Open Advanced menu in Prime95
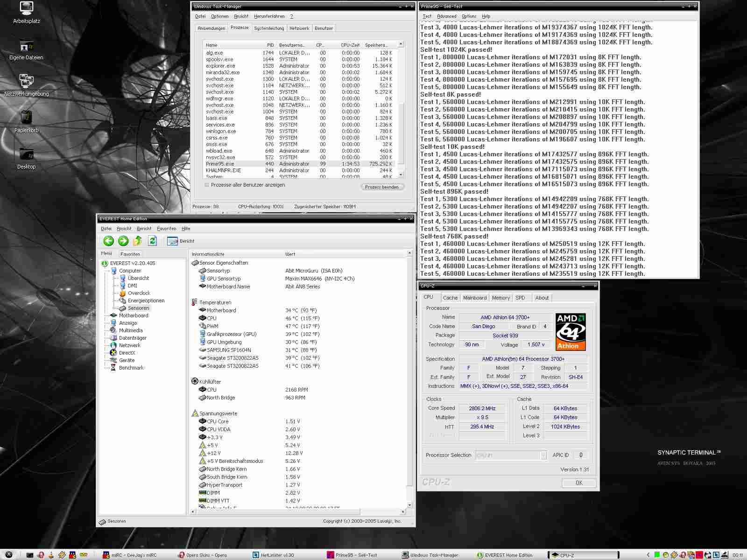The image size is (747, 560). click(447, 16)
